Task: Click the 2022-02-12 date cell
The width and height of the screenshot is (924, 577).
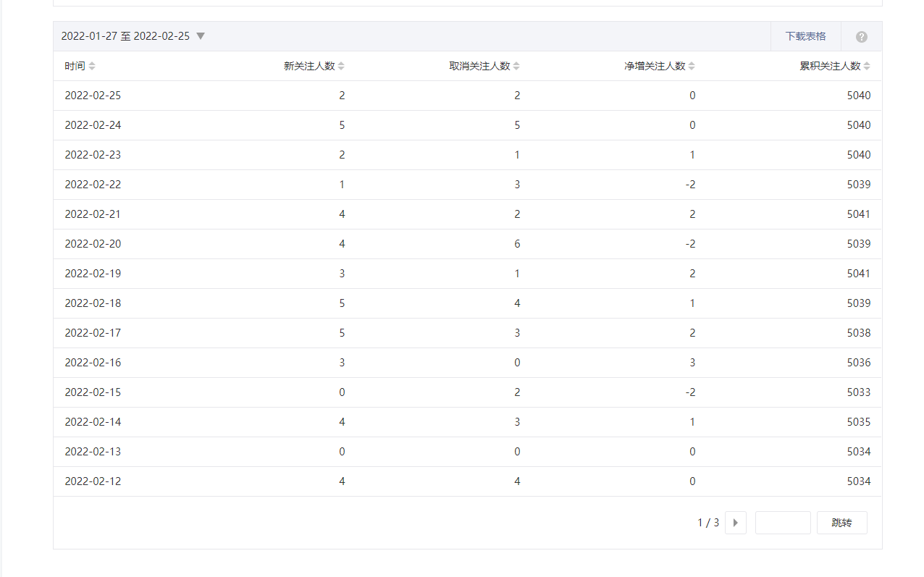Action: click(93, 481)
